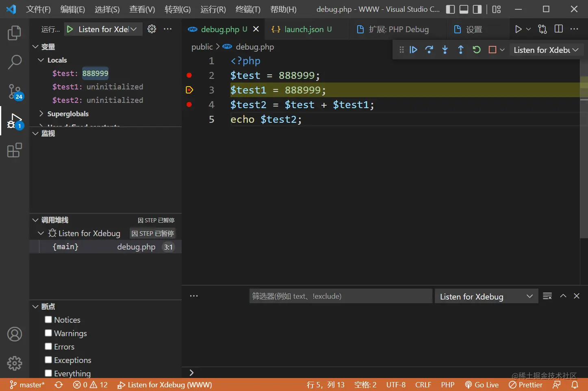Open panel views ellipsis menu

pos(194,296)
